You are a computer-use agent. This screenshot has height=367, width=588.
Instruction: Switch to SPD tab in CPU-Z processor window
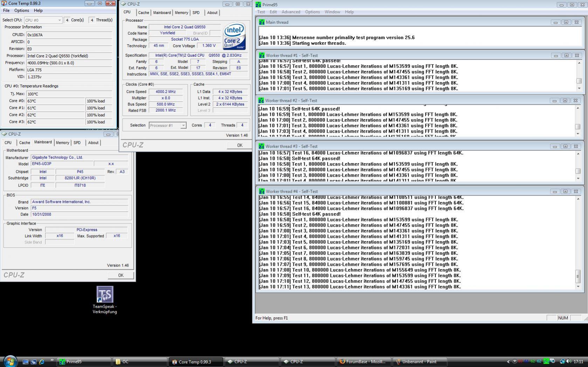[x=196, y=13]
